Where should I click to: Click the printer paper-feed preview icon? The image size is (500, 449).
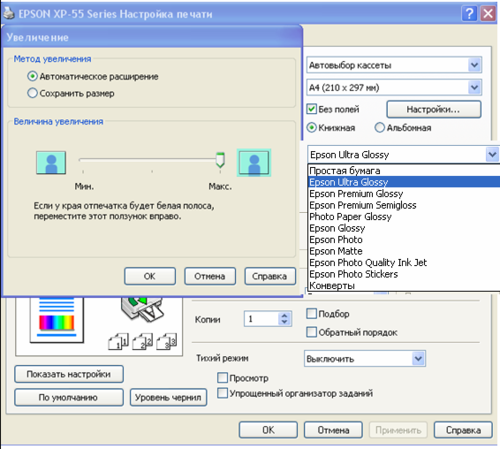click(x=143, y=308)
